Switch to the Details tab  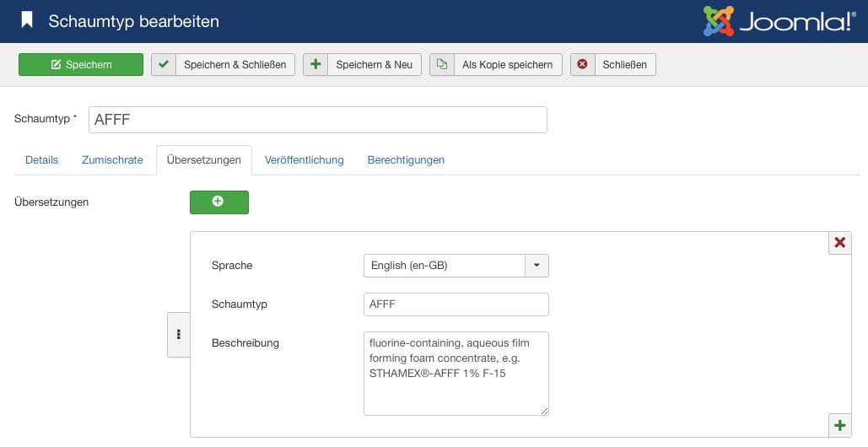[x=41, y=160]
